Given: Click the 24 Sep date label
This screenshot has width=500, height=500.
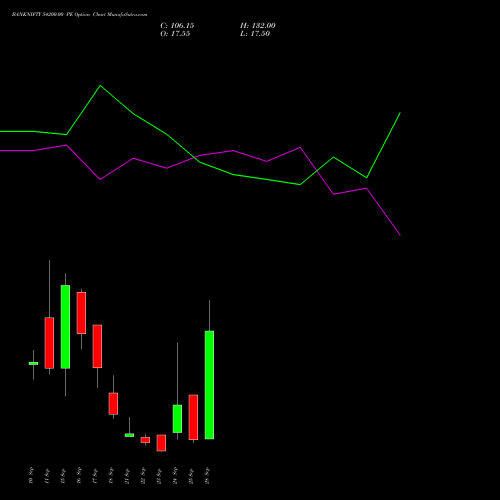Looking at the screenshot, I should coord(175,476).
